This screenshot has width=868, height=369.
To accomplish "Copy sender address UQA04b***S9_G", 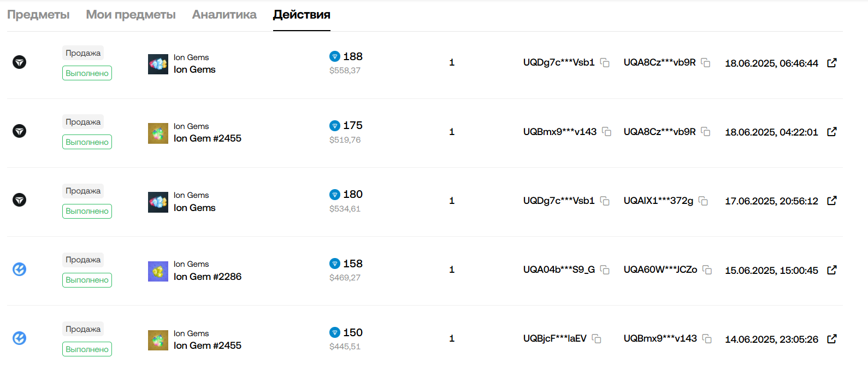I will pos(605,270).
